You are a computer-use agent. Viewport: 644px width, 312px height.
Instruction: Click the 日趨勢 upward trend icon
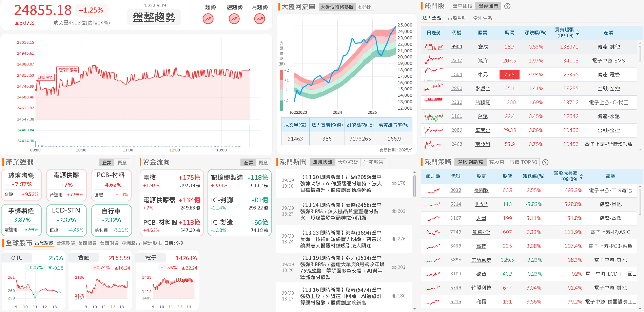point(208,19)
